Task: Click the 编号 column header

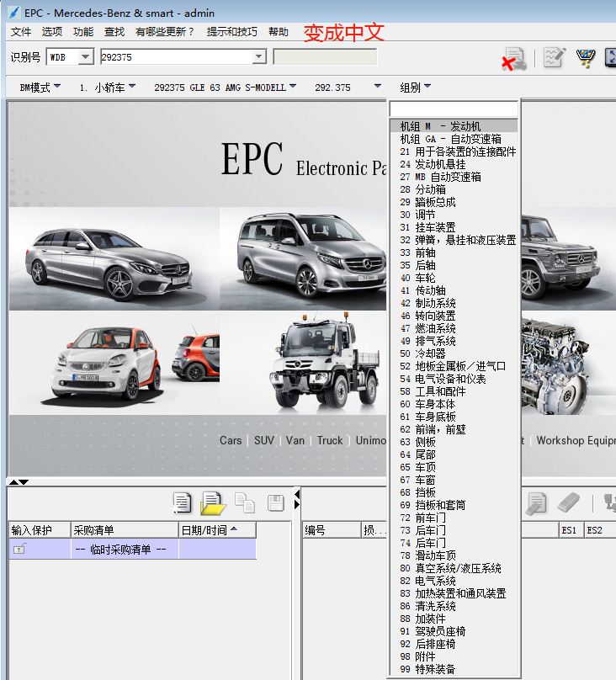Action: point(332,530)
